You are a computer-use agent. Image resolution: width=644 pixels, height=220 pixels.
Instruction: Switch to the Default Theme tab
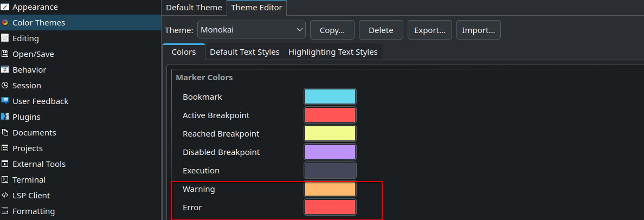[x=194, y=8]
